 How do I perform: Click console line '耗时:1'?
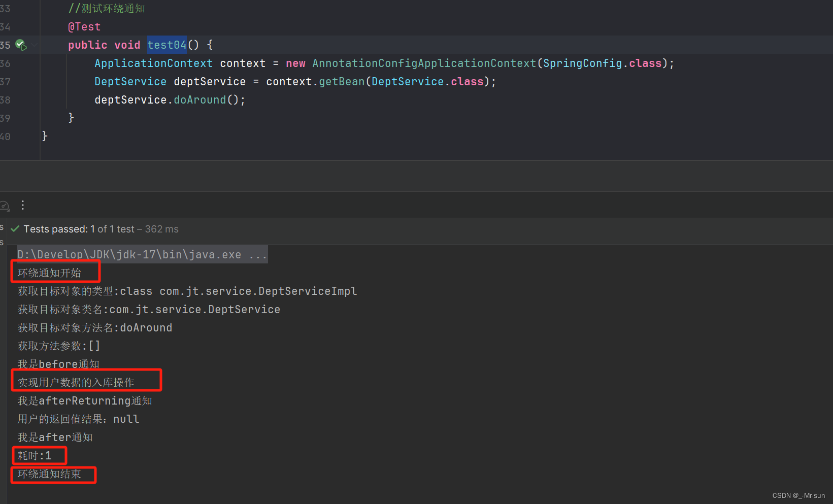tap(35, 456)
